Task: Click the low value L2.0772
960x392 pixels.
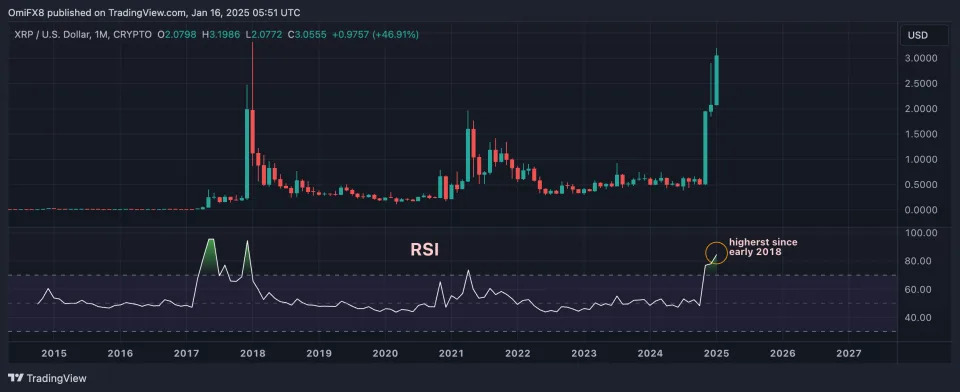Action: tap(264, 36)
